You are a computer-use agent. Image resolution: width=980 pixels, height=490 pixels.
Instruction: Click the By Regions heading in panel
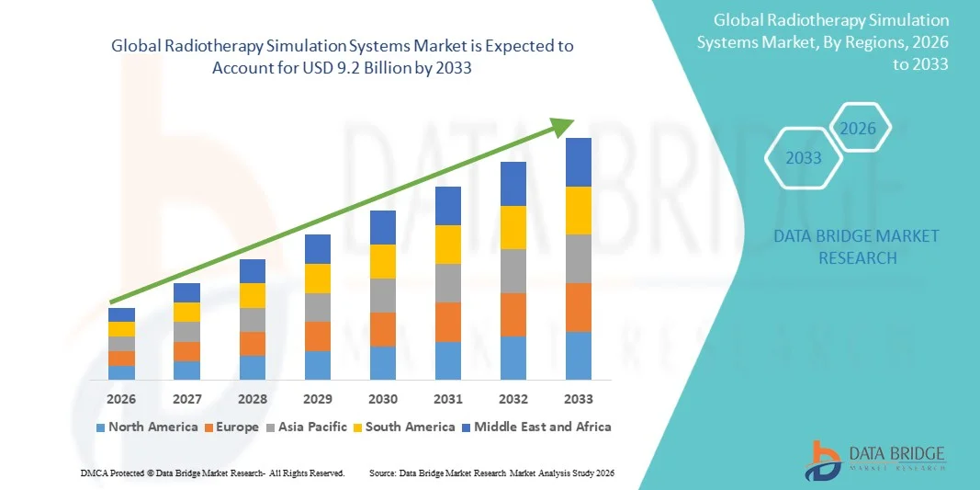click(823, 42)
